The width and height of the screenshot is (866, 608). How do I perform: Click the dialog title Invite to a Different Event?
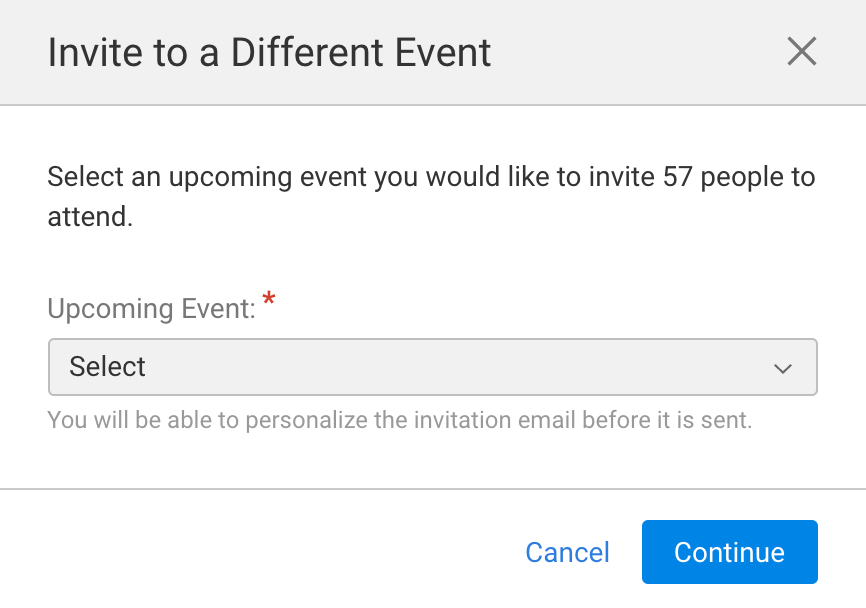click(x=269, y=52)
